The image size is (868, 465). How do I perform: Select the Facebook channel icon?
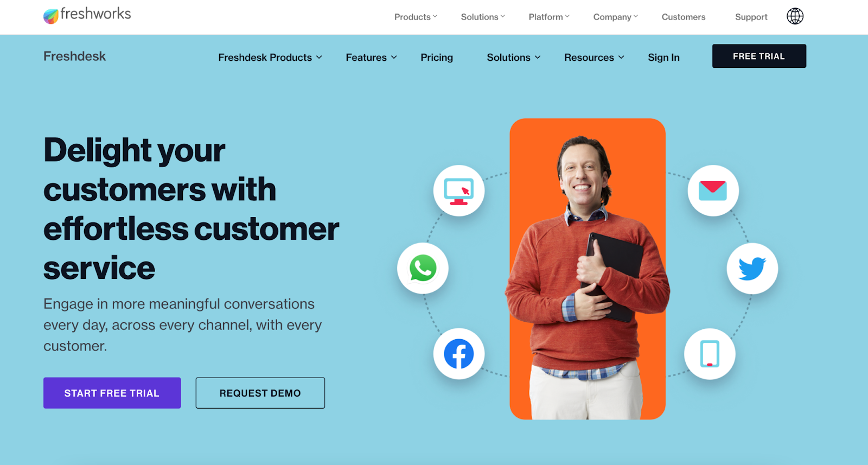point(458,354)
